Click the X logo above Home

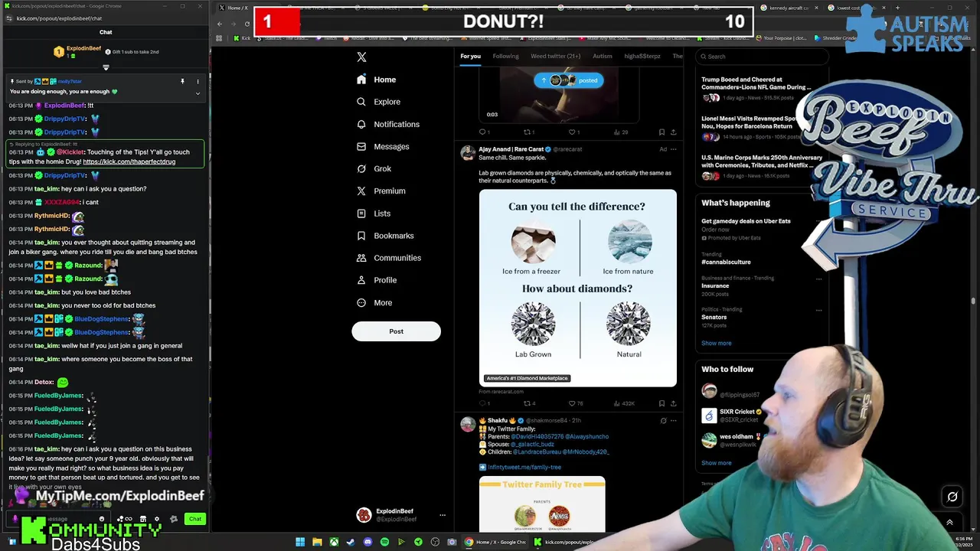[361, 57]
